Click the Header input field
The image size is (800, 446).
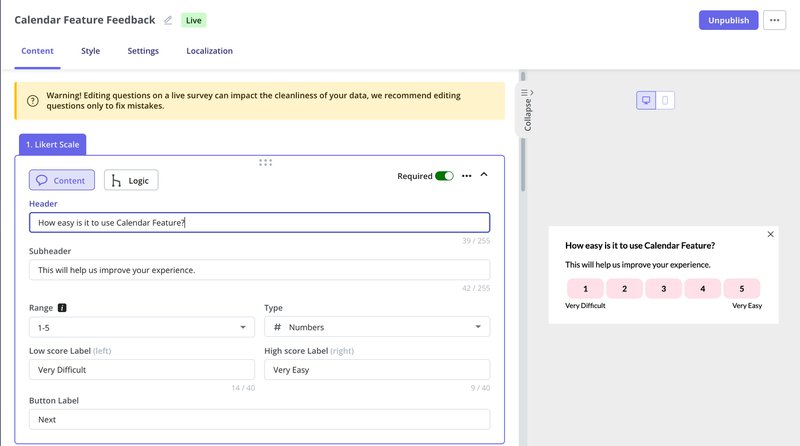pyautogui.click(x=259, y=222)
